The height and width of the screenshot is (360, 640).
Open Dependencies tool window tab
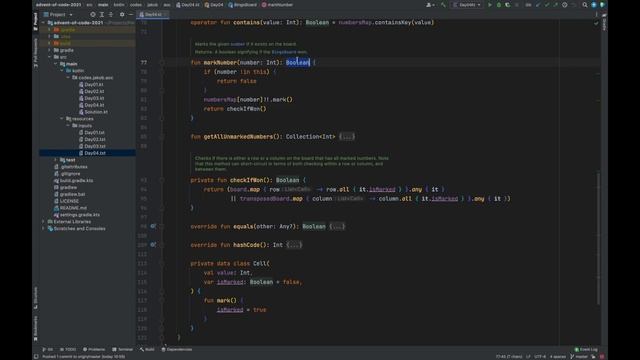pos(177,349)
